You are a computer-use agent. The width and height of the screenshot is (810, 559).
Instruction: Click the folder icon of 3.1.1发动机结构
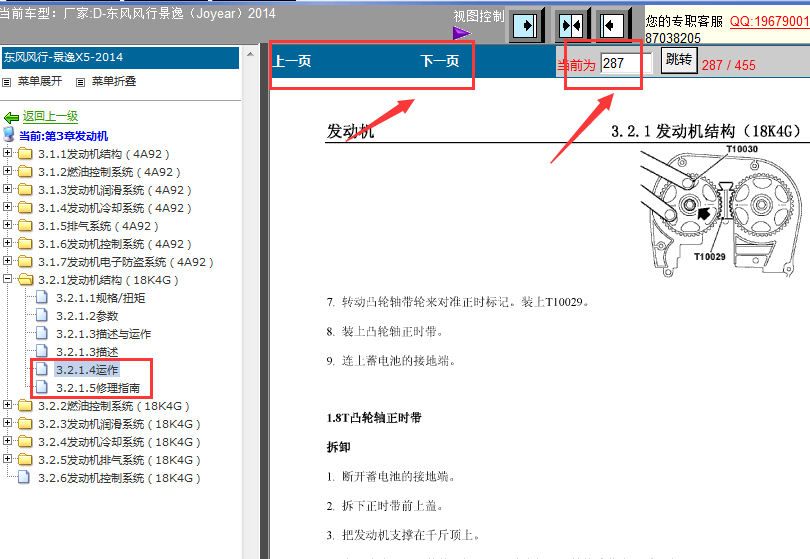point(25,153)
